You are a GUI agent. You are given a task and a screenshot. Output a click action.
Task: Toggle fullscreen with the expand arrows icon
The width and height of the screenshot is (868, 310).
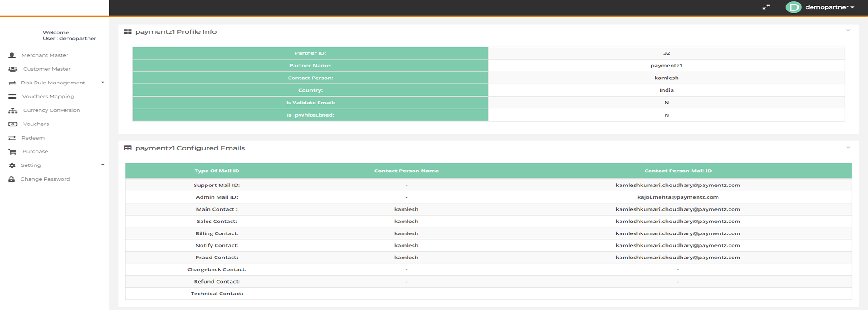(766, 7)
